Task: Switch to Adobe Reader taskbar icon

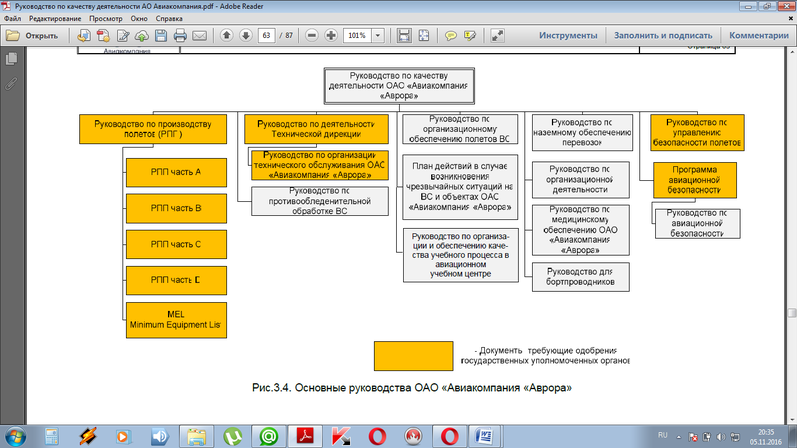Action: click(x=305, y=436)
